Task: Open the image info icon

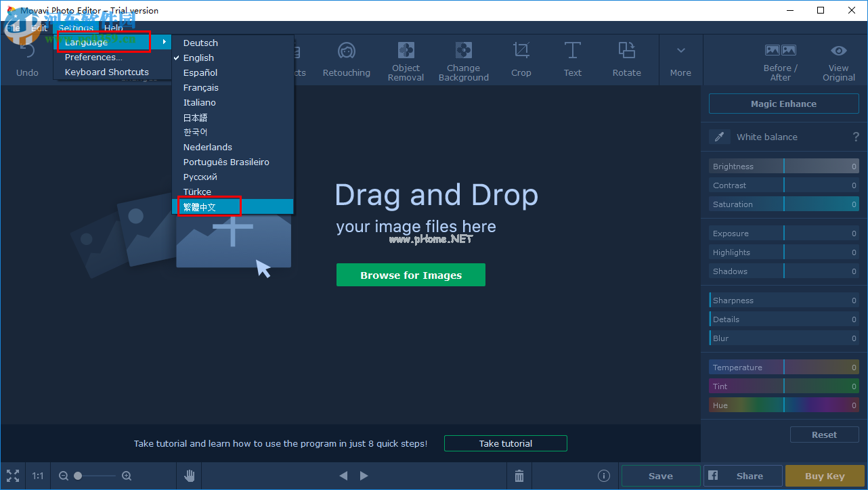Action: (604, 476)
